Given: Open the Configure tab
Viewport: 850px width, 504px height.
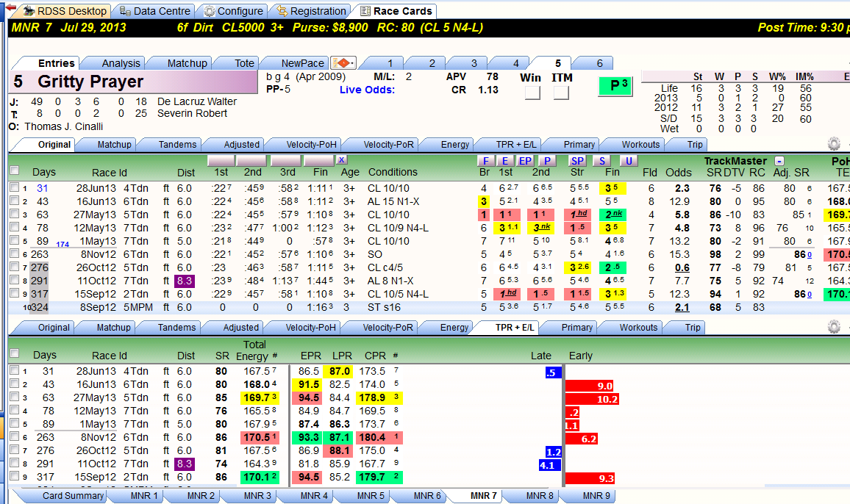Looking at the screenshot, I should tap(234, 11).
